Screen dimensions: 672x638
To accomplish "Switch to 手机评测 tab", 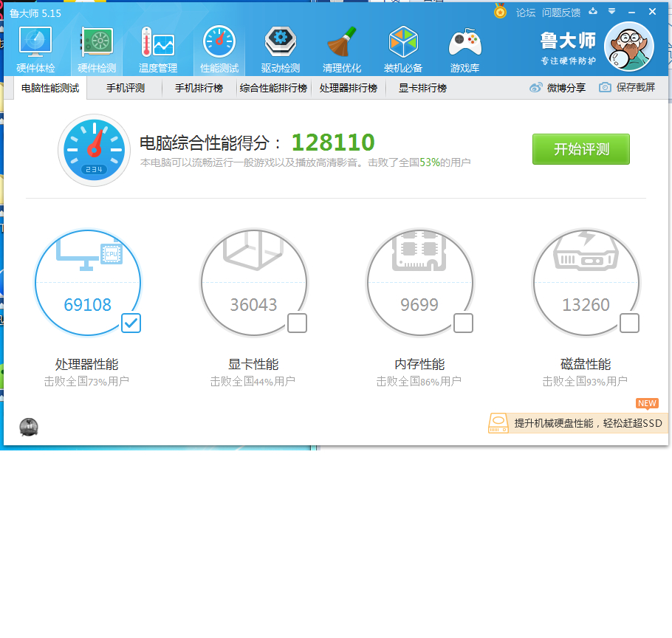I will (x=126, y=89).
